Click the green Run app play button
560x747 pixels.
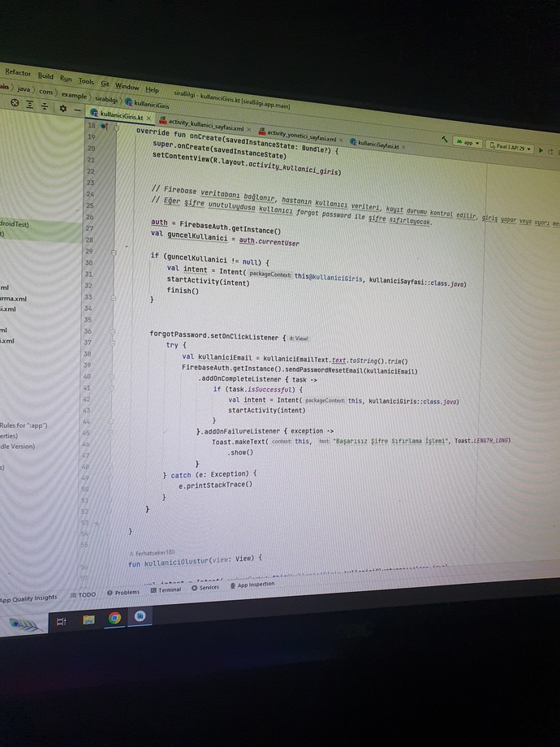click(x=541, y=150)
